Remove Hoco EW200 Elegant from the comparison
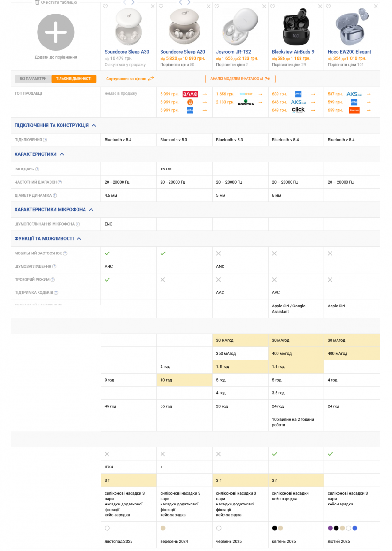The image size is (392, 551). click(376, 7)
